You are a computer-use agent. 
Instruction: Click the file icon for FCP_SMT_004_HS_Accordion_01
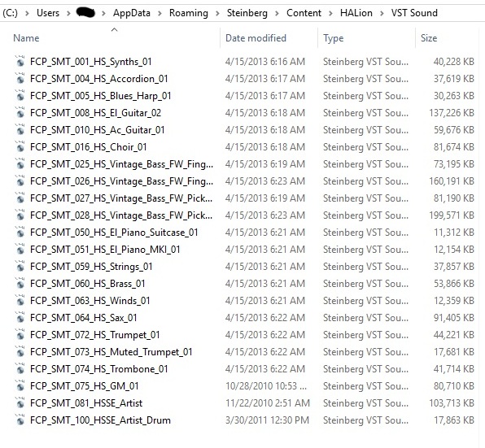click(20, 78)
